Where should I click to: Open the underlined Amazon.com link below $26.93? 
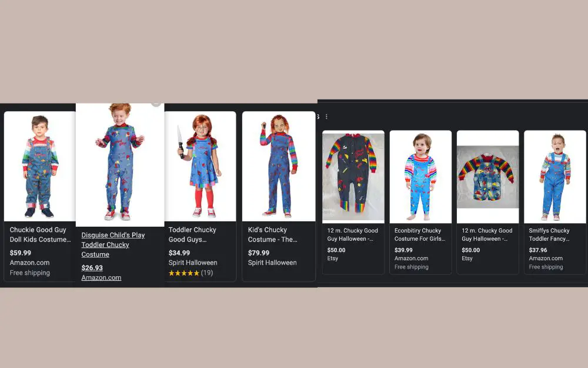point(101,277)
